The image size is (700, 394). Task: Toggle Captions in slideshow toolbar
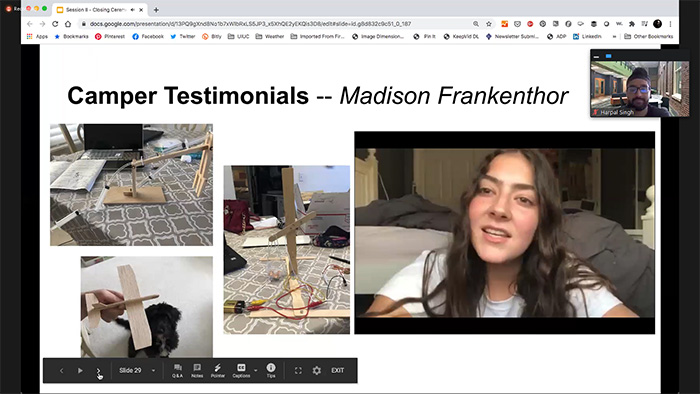click(241, 371)
